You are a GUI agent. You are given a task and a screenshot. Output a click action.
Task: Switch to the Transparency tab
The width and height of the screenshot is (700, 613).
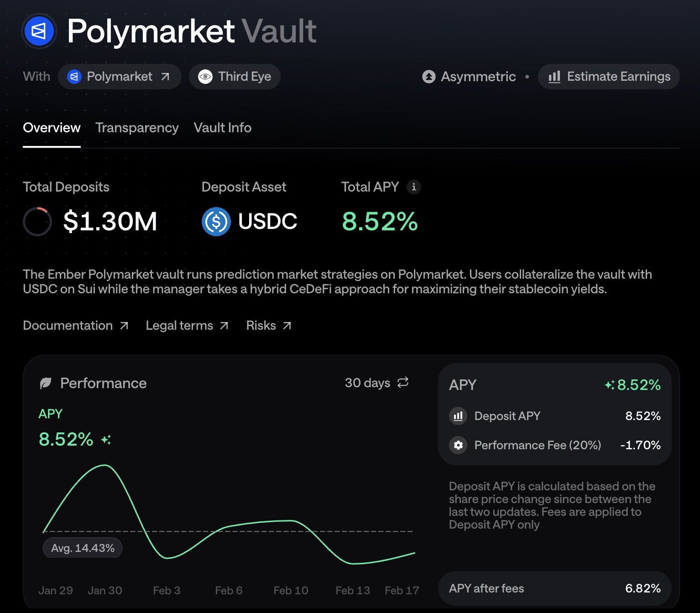coord(137,128)
